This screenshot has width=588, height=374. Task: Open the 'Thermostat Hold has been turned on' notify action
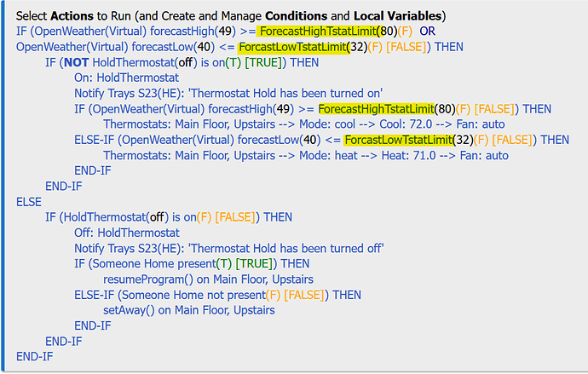pyautogui.click(x=228, y=93)
